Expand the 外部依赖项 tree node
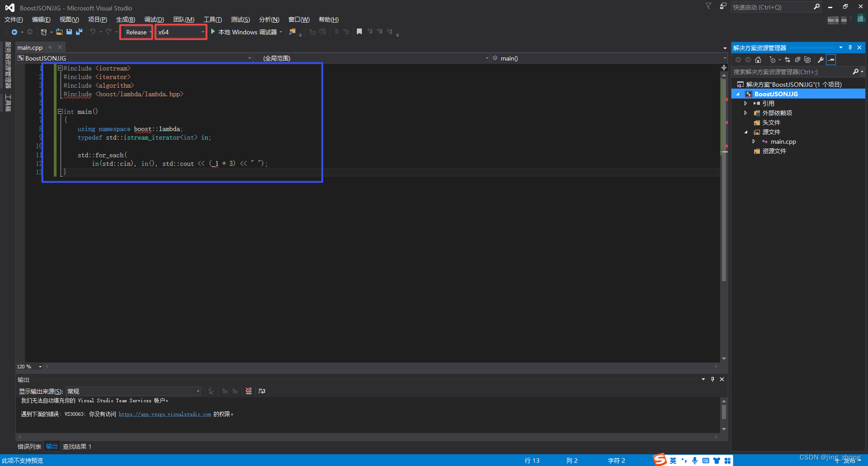The height and width of the screenshot is (466, 868). [746, 113]
